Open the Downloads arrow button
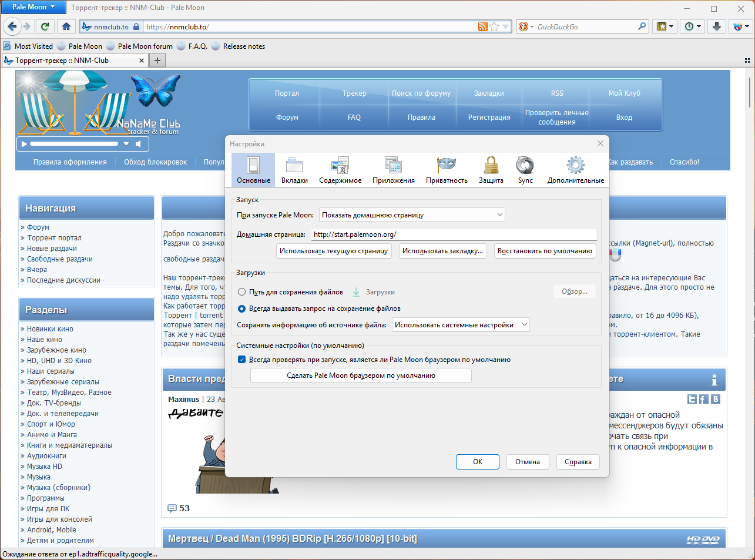Image resolution: width=755 pixels, height=560 pixels. (717, 26)
